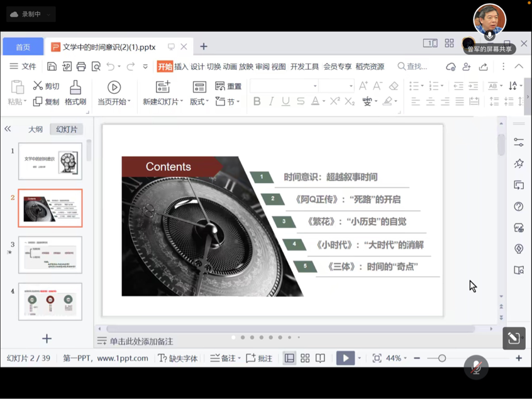Click the print icon in quick access toolbar
Image resolution: width=532 pixels, height=399 pixels.
(81, 66)
